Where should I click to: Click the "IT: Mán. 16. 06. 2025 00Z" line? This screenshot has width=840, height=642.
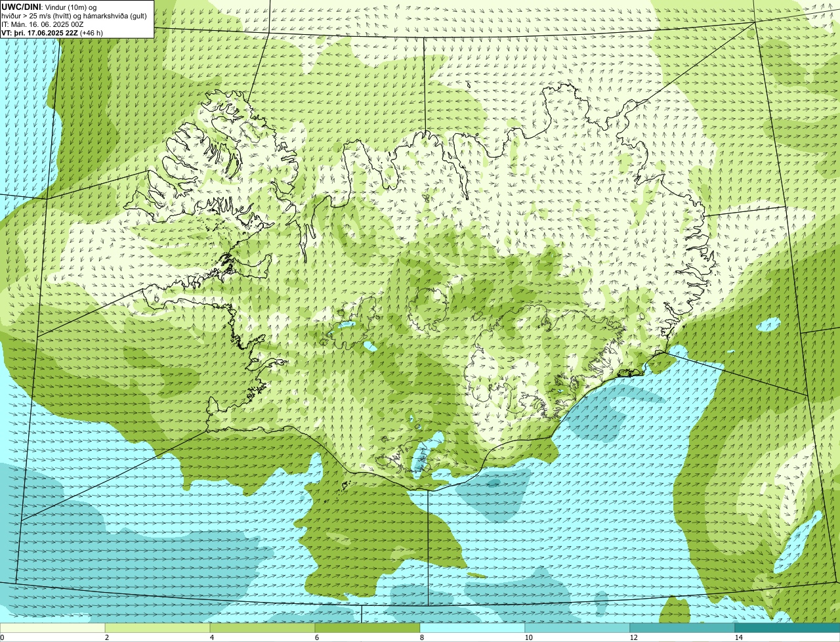coord(42,24)
